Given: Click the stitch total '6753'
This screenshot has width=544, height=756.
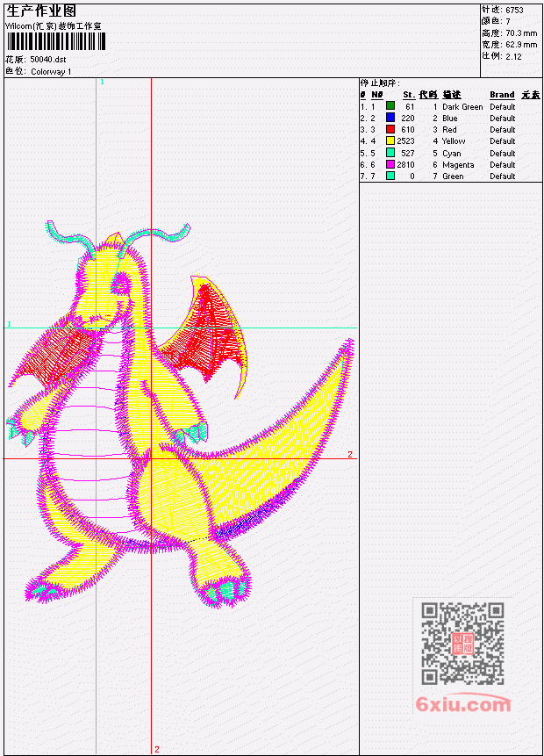Looking at the screenshot, I should pyautogui.click(x=514, y=10).
